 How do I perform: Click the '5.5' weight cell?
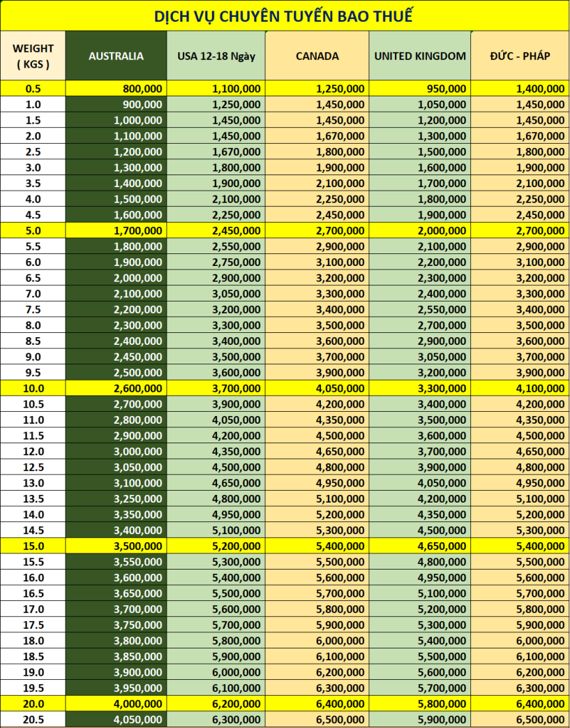pos(33,246)
